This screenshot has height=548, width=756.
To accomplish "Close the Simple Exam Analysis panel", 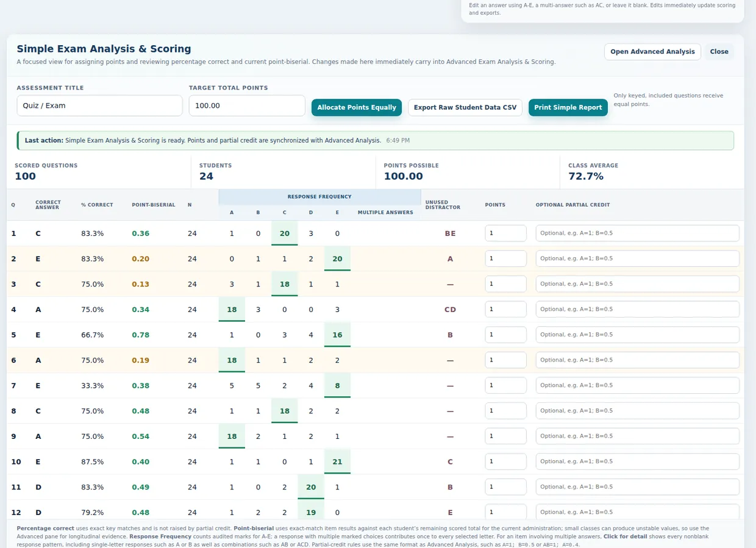I will [x=719, y=52].
